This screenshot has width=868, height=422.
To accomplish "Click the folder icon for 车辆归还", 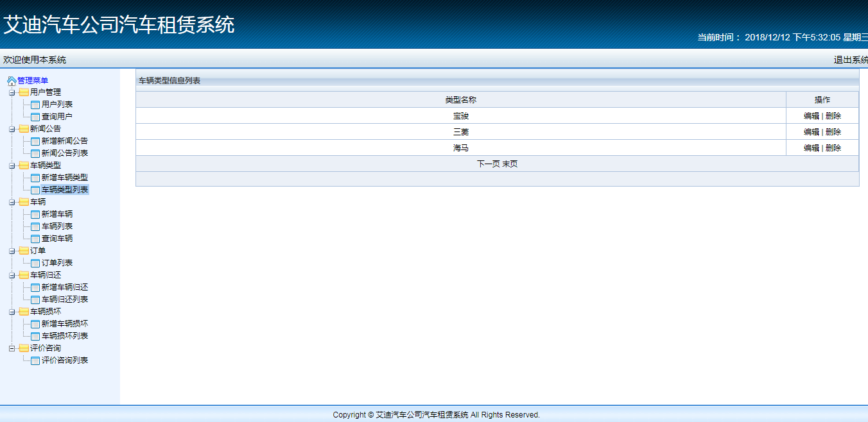I will [24, 275].
